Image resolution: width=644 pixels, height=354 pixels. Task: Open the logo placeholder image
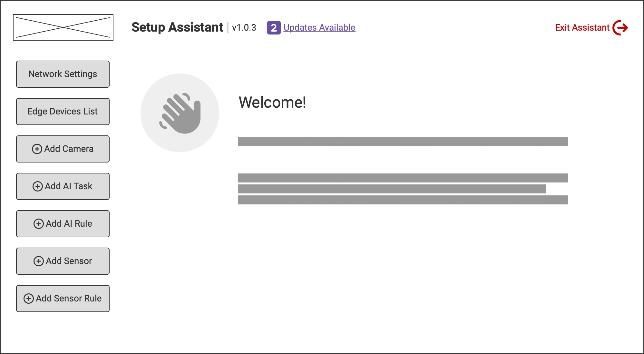(63, 27)
